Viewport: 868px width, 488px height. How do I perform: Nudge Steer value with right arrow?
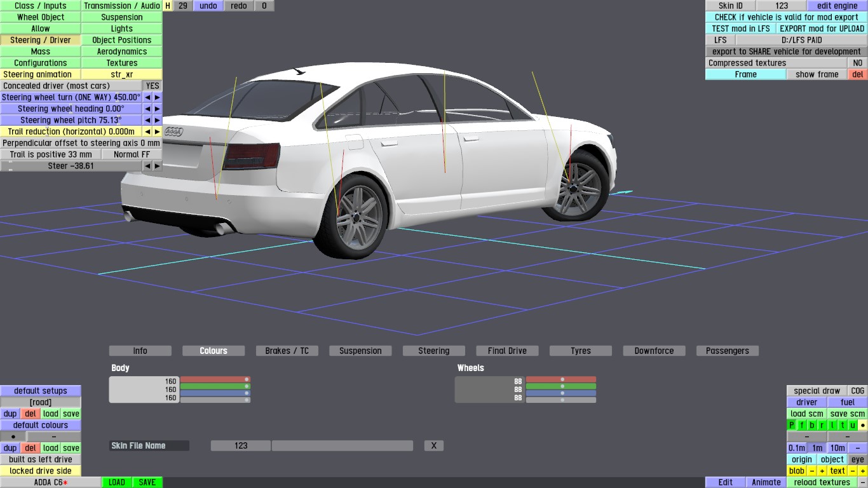(158, 166)
